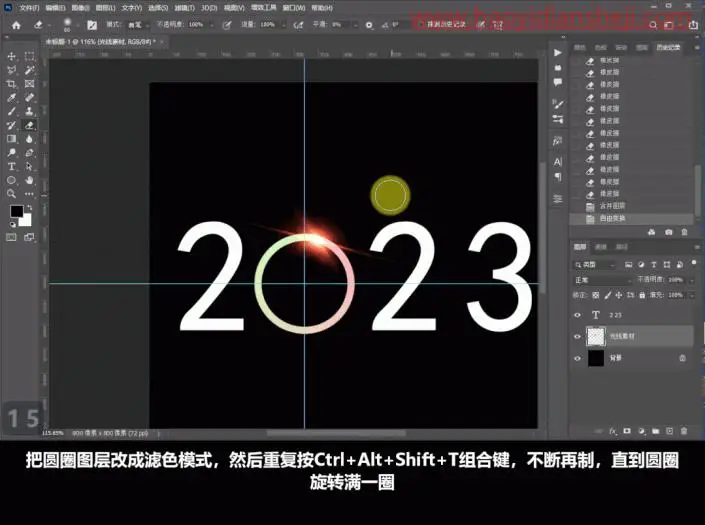Viewport: 705px width, 525px height.
Task: Toggle the brush settings panel in options bar
Action: (92, 25)
